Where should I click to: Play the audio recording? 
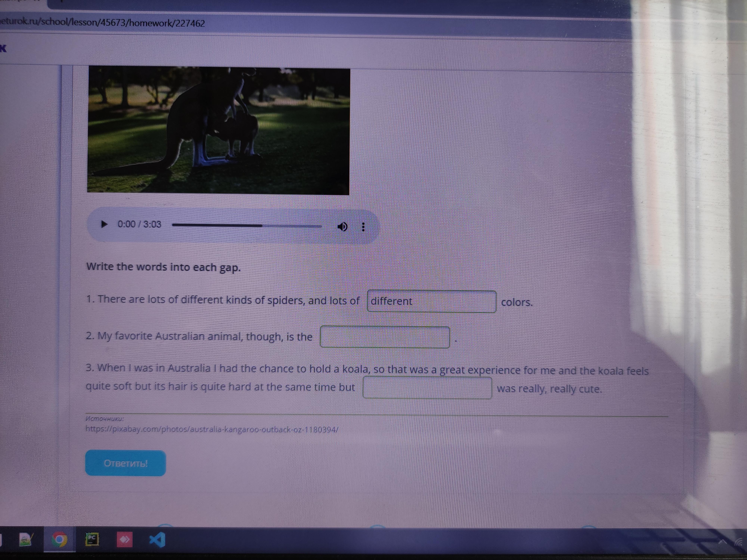pyautogui.click(x=104, y=224)
